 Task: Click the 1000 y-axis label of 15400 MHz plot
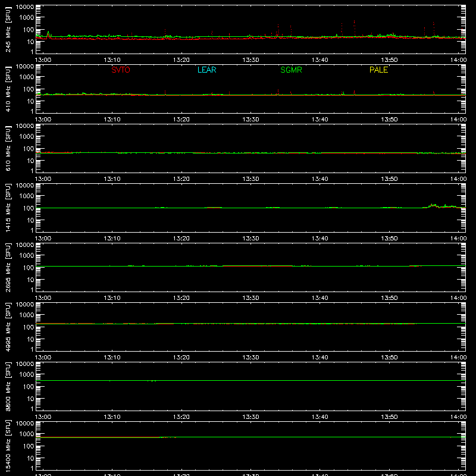pyautogui.click(x=27, y=434)
